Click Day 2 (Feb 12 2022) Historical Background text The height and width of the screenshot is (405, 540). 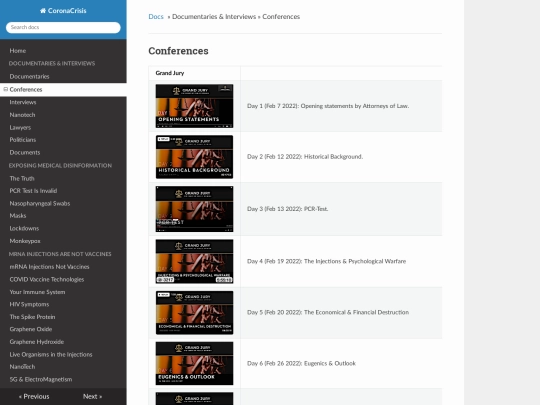305,157
